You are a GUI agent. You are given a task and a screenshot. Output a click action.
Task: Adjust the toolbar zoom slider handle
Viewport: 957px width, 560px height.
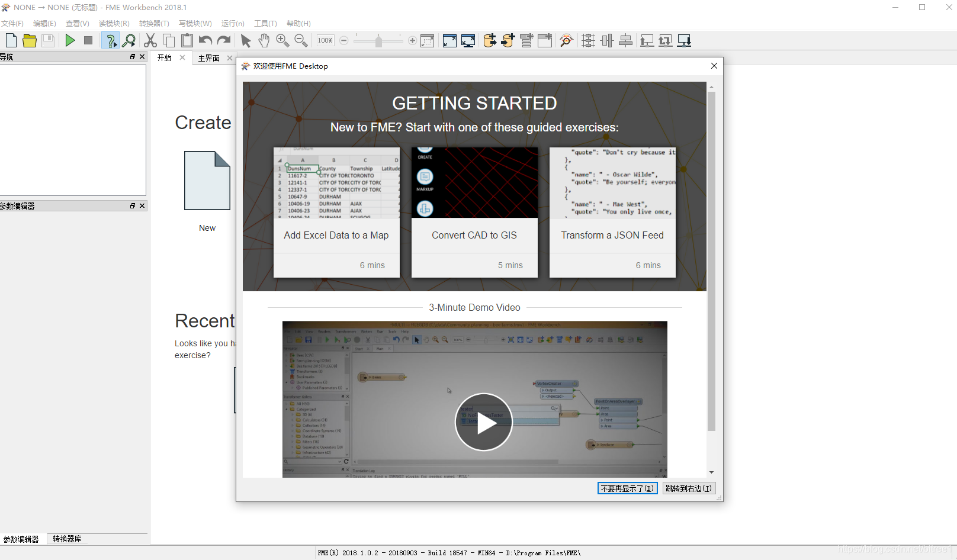[378, 40]
